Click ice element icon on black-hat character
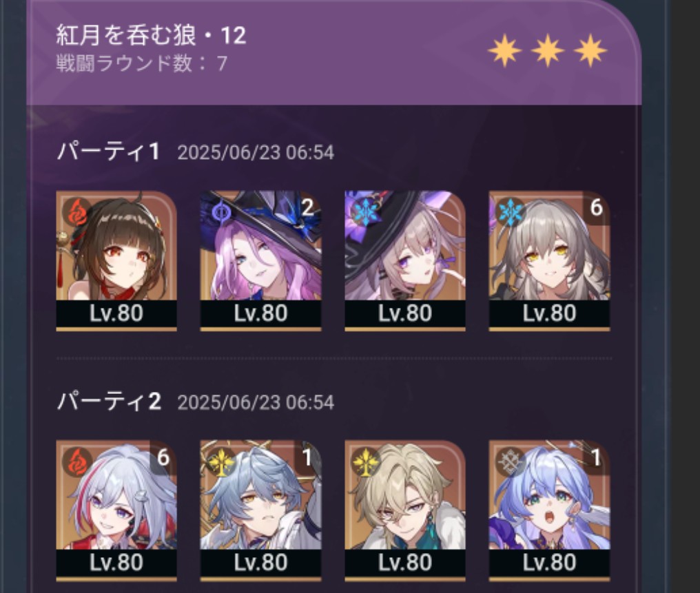 (x=366, y=212)
